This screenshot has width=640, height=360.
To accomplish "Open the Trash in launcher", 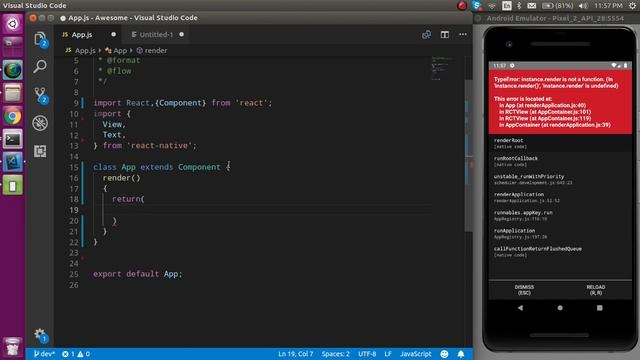I will [x=12, y=347].
